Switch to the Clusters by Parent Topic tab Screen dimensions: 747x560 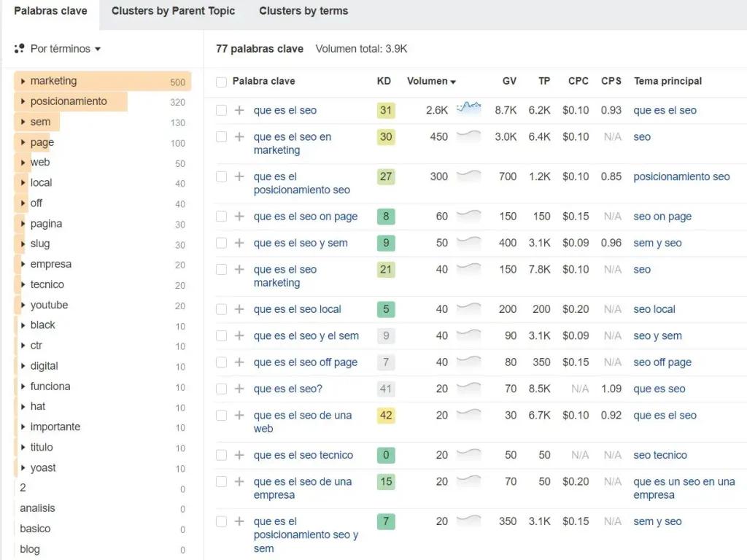173,11
